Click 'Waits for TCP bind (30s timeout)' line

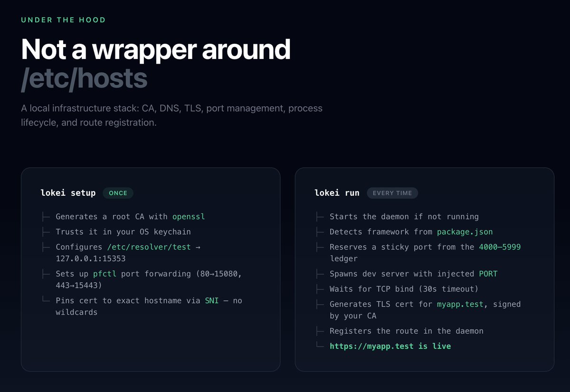click(404, 289)
